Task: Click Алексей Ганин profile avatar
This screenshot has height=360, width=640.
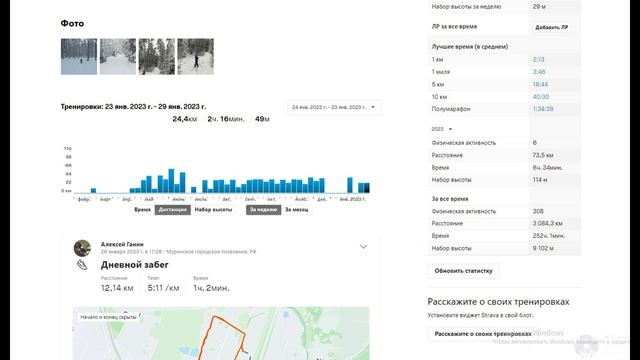Action: click(82, 248)
